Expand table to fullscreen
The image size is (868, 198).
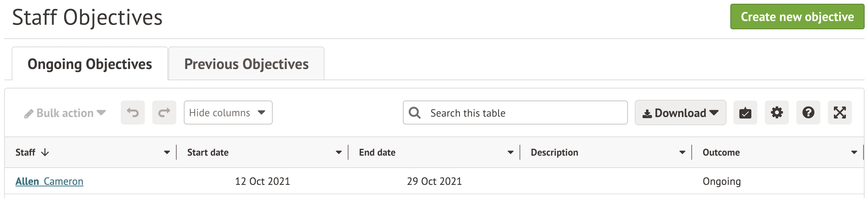click(839, 112)
